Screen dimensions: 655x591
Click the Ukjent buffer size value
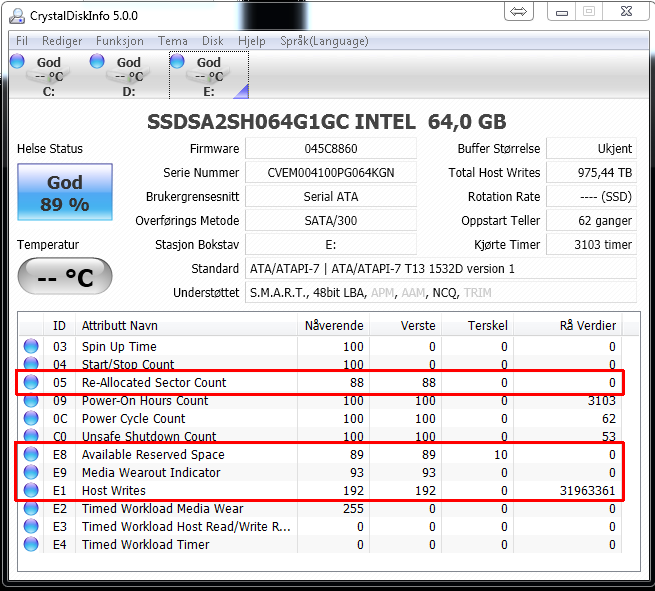[592, 149]
